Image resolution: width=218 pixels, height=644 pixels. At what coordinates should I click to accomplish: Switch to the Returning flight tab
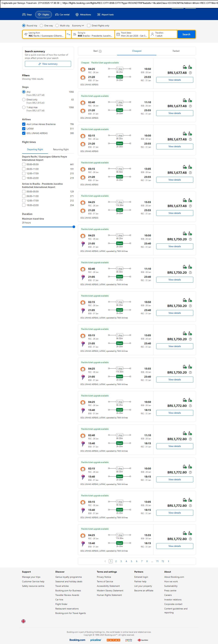pyautogui.click(x=61, y=150)
